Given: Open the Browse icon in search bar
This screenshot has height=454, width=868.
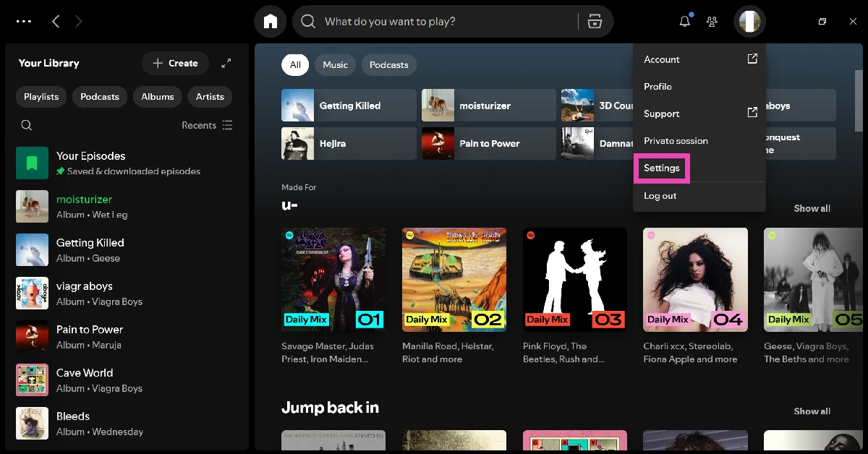Looking at the screenshot, I should tap(595, 22).
